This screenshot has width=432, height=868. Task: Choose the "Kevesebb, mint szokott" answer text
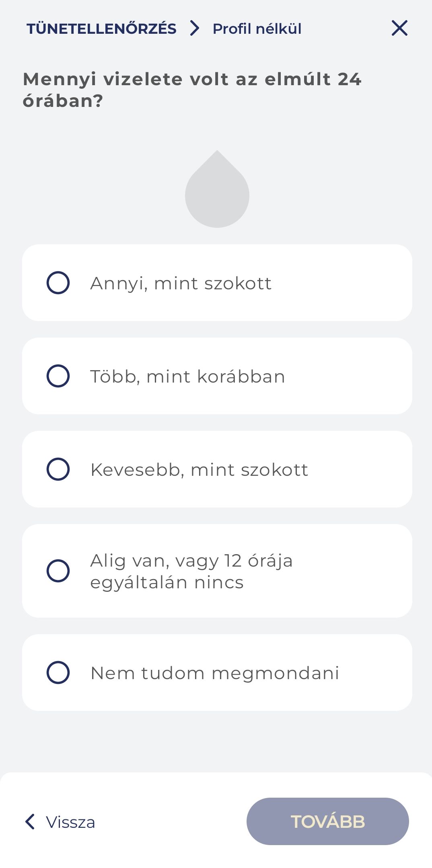click(x=199, y=470)
